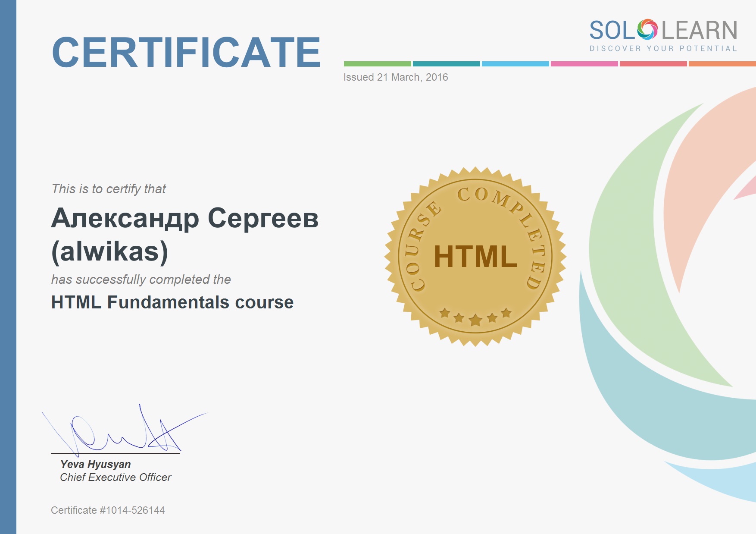
Task: Select 'has successfully completed the' text
Action: click(141, 280)
